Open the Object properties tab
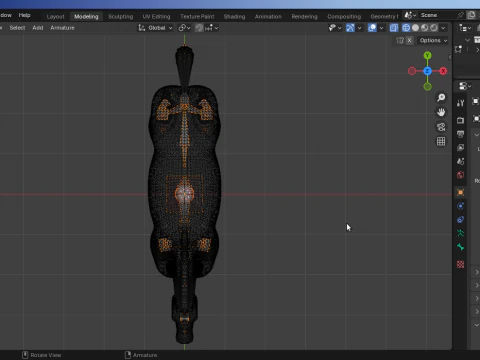The image size is (480, 360). (x=460, y=192)
